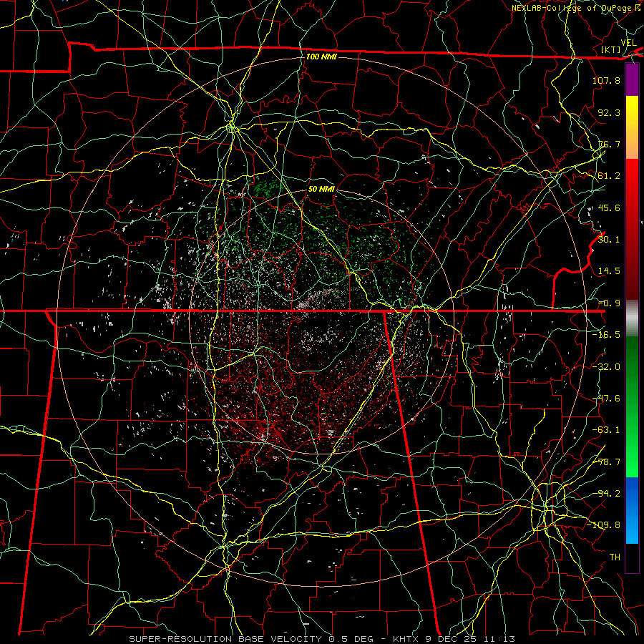
Task: Click the 30.1 velocity scale value
Action: (609, 240)
